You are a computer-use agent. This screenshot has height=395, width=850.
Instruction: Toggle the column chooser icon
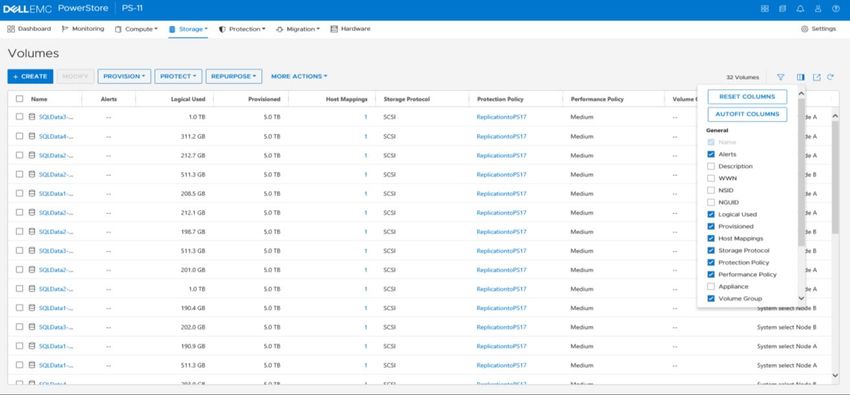pyautogui.click(x=801, y=77)
